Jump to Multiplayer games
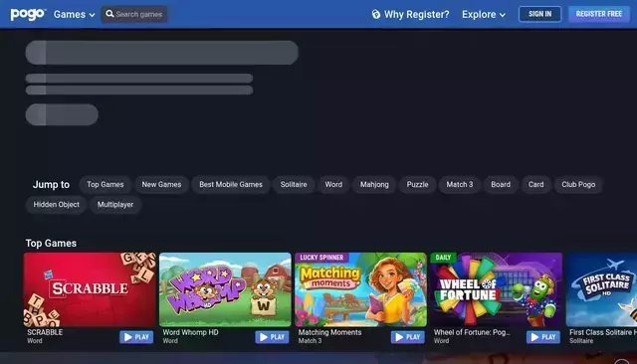Screen dimensions: 637x364 click(115, 205)
